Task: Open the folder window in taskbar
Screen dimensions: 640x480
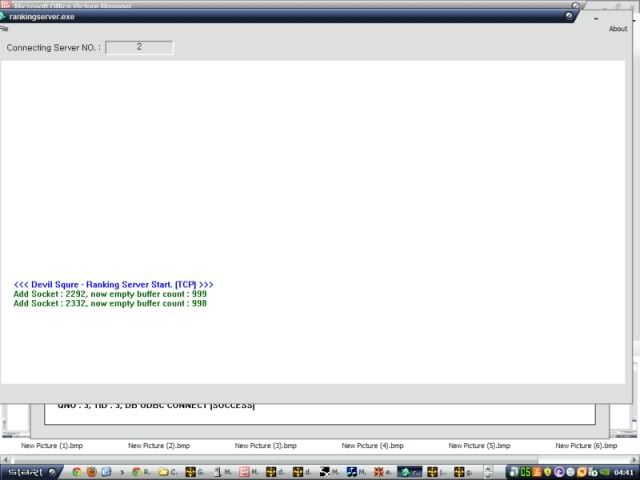Action: click(167, 471)
